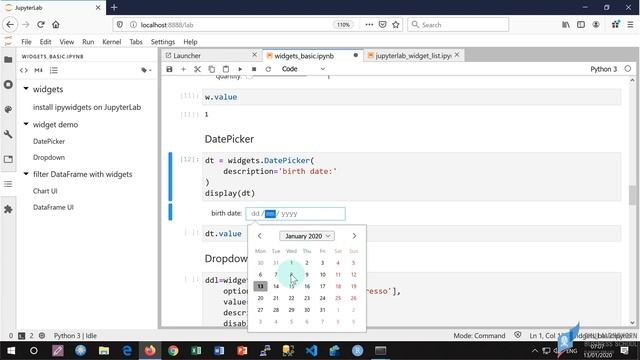Open the cell type Code dropdown

pos(303,69)
